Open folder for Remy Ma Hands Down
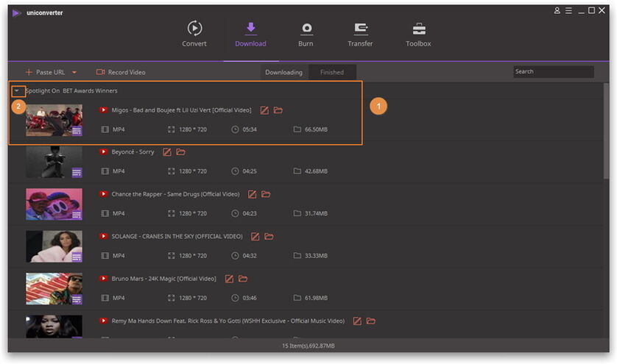This screenshot has height=364, width=617. coord(371,321)
